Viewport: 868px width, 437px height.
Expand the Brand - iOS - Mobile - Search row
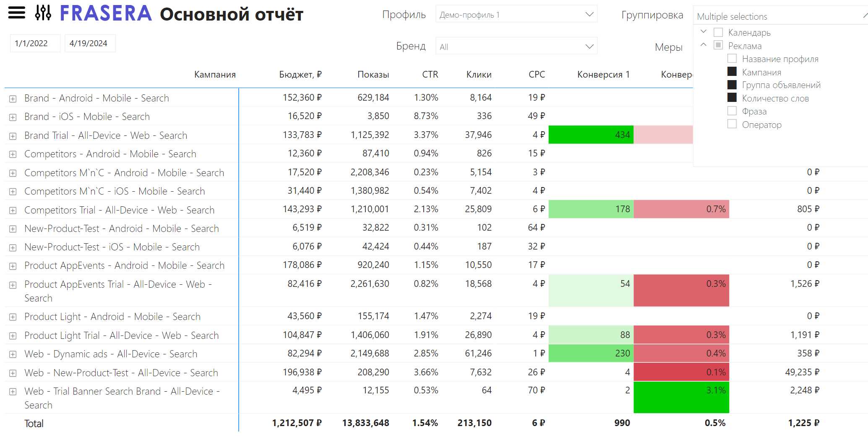point(13,117)
